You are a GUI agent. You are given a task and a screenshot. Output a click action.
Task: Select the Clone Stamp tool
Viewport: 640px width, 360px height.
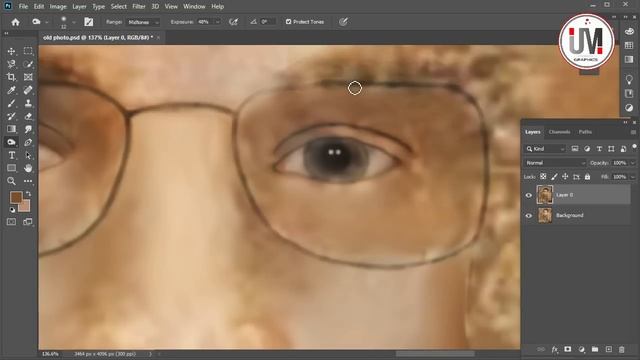pyautogui.click(x=28, y=103)
